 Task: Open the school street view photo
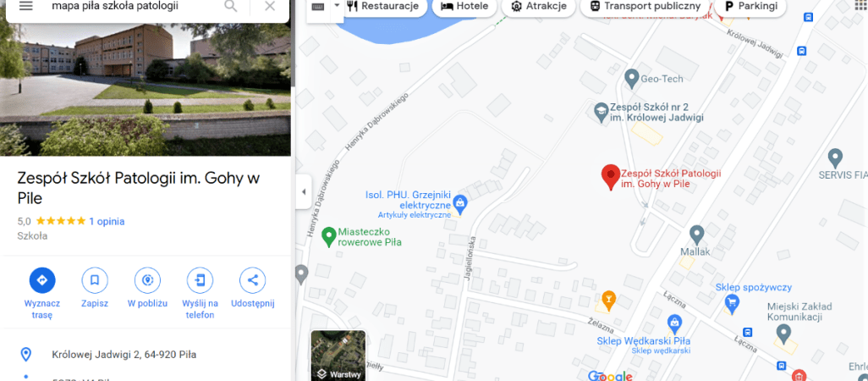(145, 89)
